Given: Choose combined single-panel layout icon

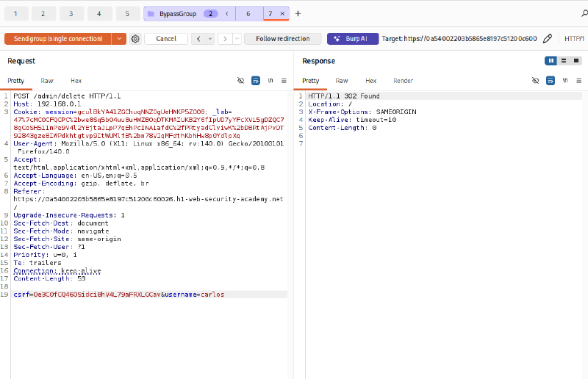Looking at the screenshot, I should (x=576, y=61).
